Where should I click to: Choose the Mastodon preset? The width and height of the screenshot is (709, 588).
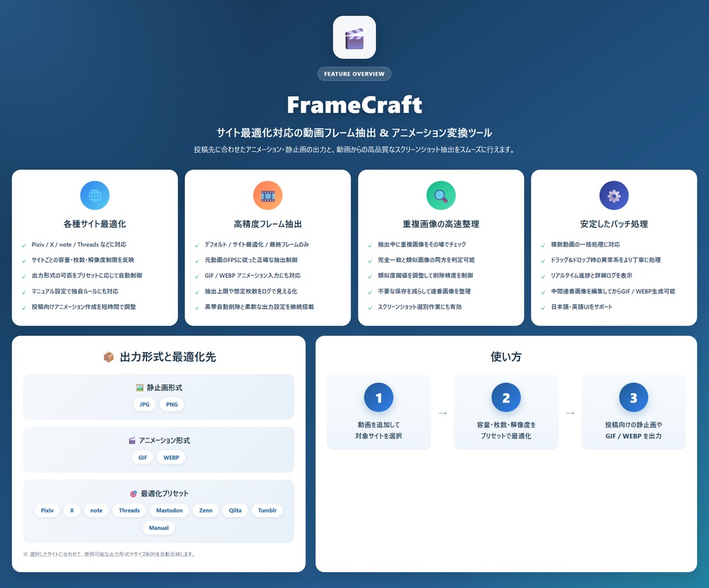(x=169, y=510)
